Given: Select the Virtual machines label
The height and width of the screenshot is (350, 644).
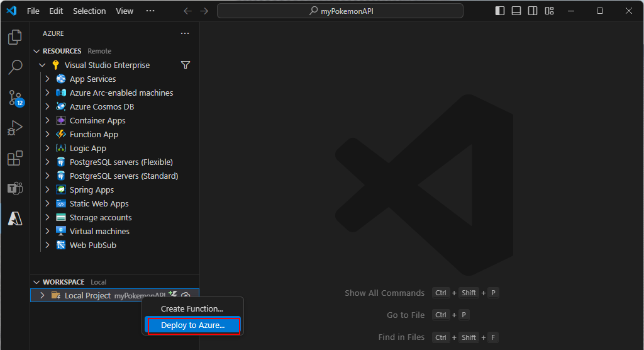Looking at the screenshot, I should click(x=99, y=232).
